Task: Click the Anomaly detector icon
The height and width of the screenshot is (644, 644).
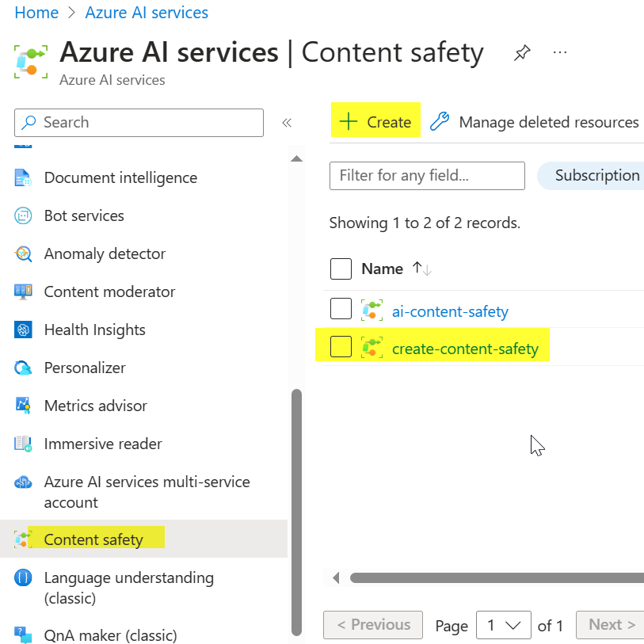Action: coord(23,253)
